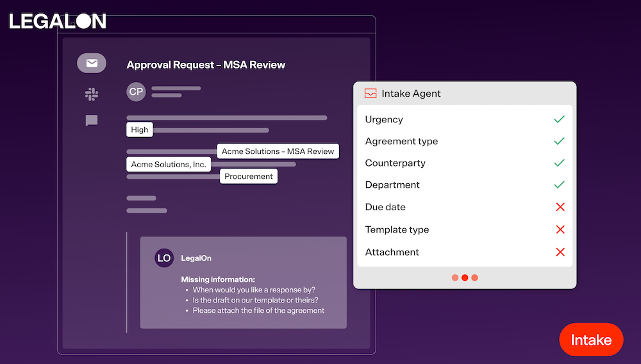Click the LO LegalOn avatar

click(164, 258)
